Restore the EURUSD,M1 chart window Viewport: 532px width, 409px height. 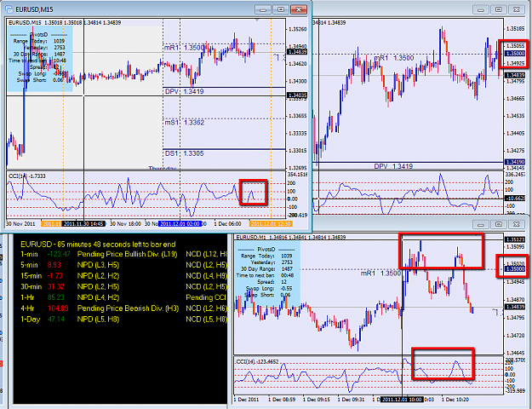(499, 224)
